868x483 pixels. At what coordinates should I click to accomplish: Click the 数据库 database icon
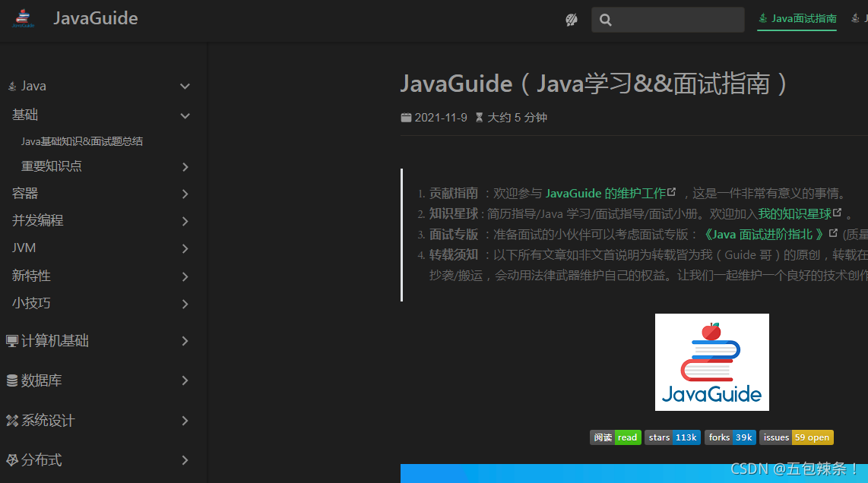(x=12, y=380)
